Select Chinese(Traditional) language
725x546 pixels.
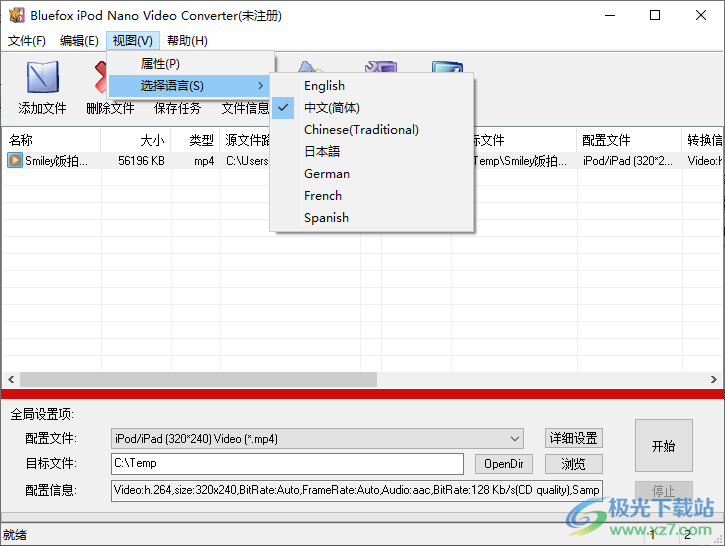[372, 129]
